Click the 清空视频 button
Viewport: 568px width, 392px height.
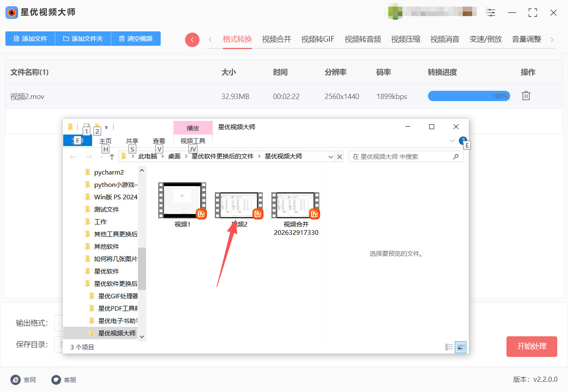pos(136,39)
